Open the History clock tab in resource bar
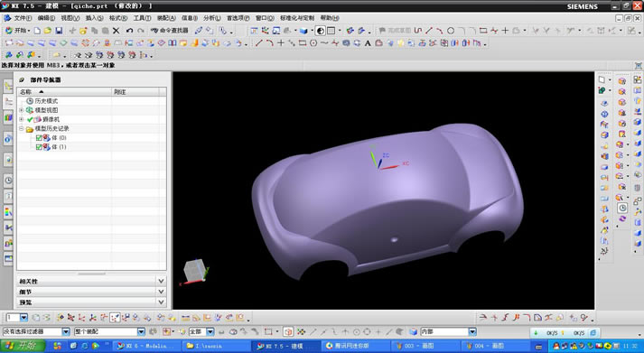 [x=8, y=181]
